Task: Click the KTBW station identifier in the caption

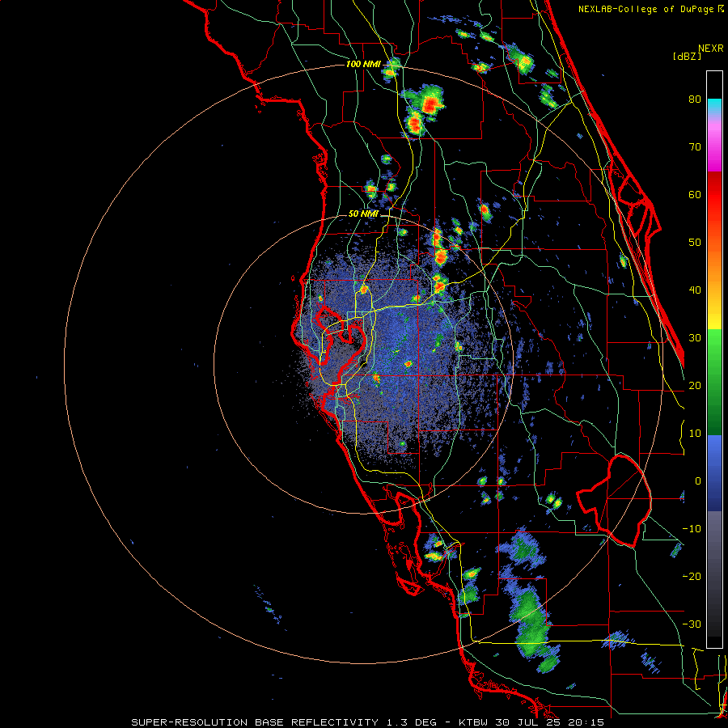Action: point(473,722)
